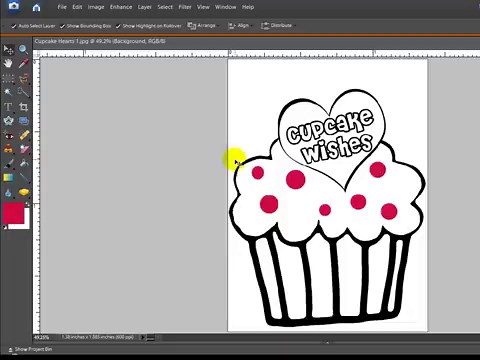Toggle Show Highlight on Rollover checkbox
Screen dimensions: 480x360
pyautogui.click(x=118, y=26)
